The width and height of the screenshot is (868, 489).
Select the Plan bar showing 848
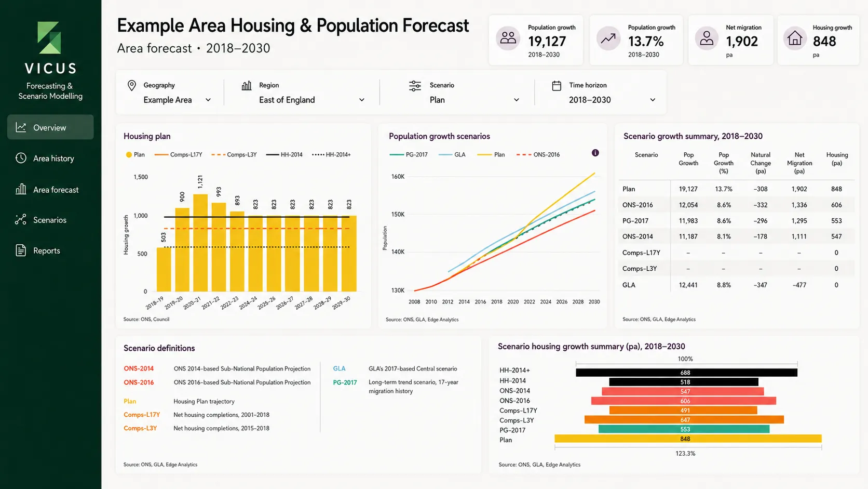tap(688, 439)
